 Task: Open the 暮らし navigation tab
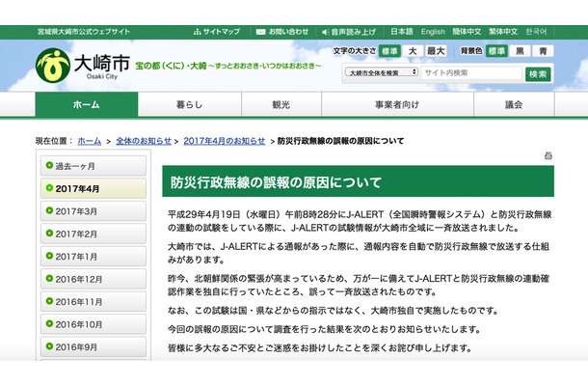190,104
